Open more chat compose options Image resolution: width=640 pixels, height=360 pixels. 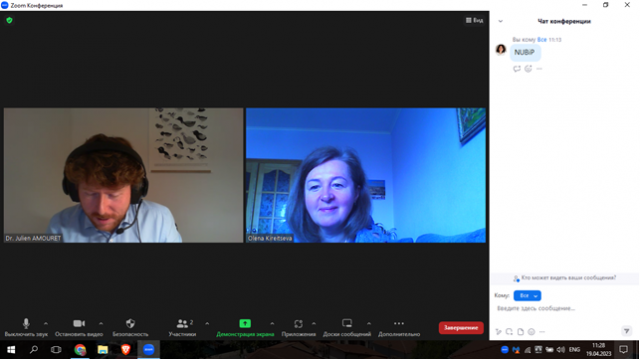(x=542, y=331)
